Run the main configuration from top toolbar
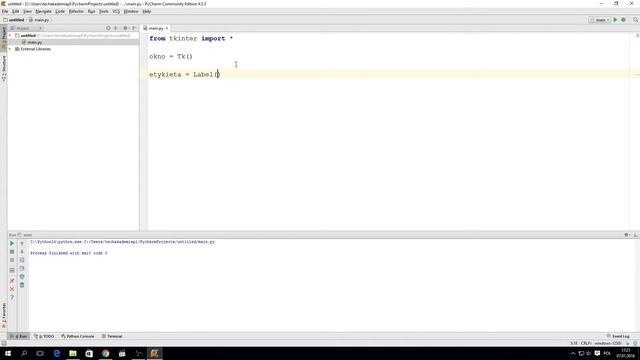This screenshot has width=640, height=360. [x=615, y=20]
